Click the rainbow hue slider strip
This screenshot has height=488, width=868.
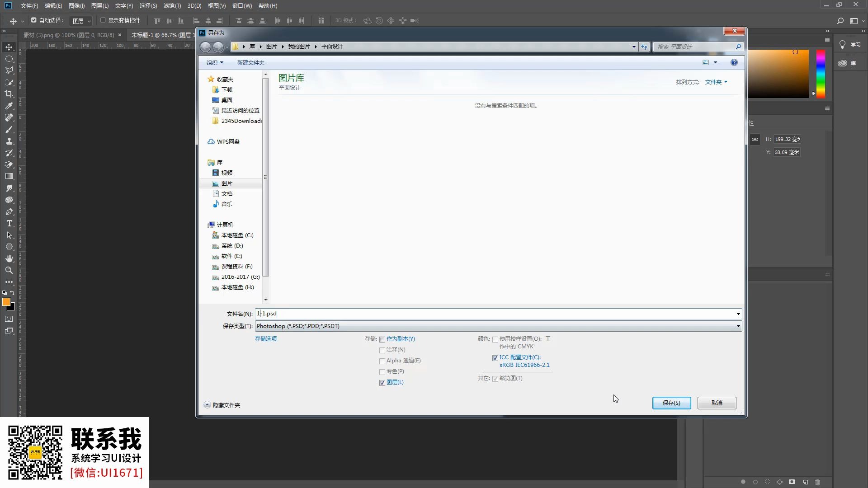(x=821, y=74)
